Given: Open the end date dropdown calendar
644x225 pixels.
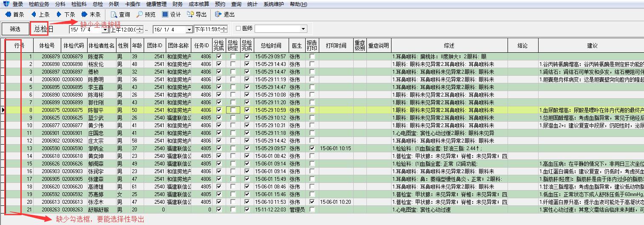Looking at the screenshot, I should (189, 29).
